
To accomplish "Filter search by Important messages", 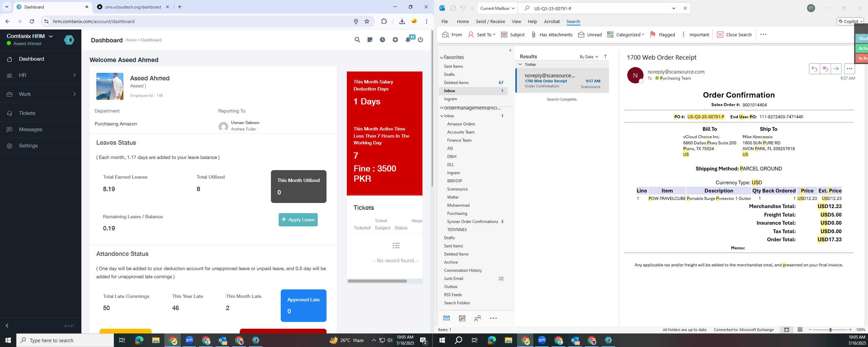I will tap(695, 35).
